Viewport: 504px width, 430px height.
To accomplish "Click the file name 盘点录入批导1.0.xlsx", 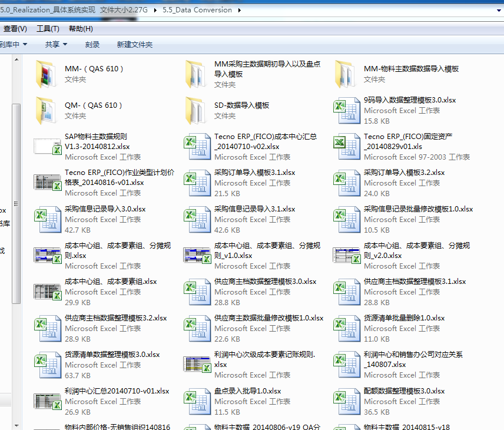I will coord(247,391).
